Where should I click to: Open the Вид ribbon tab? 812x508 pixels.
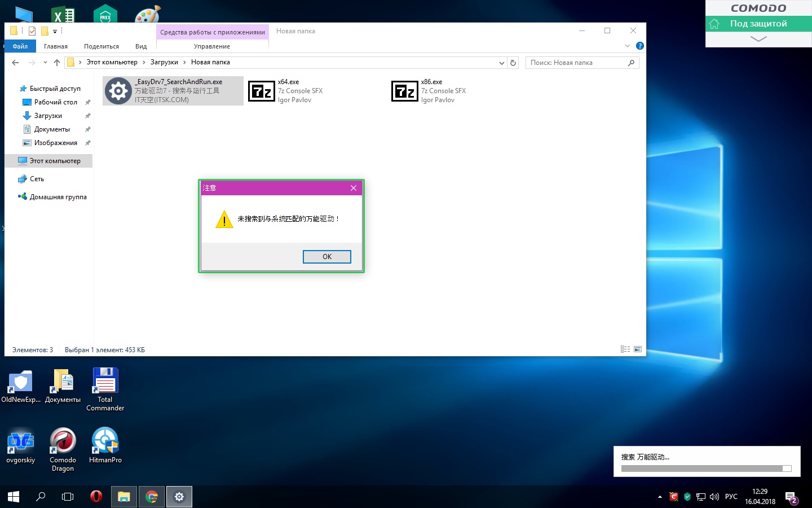(141, 46)
